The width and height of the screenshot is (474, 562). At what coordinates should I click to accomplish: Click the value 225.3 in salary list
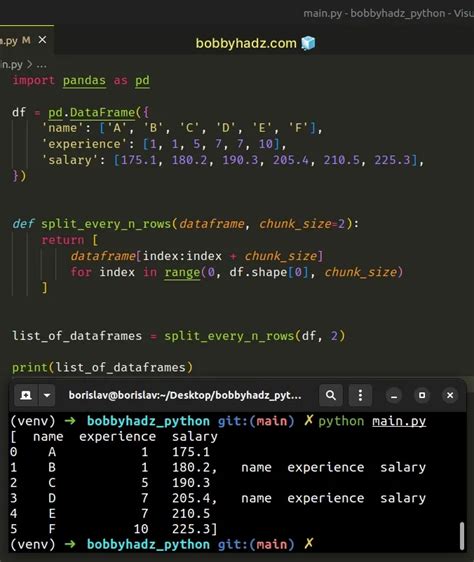[392, 160]
